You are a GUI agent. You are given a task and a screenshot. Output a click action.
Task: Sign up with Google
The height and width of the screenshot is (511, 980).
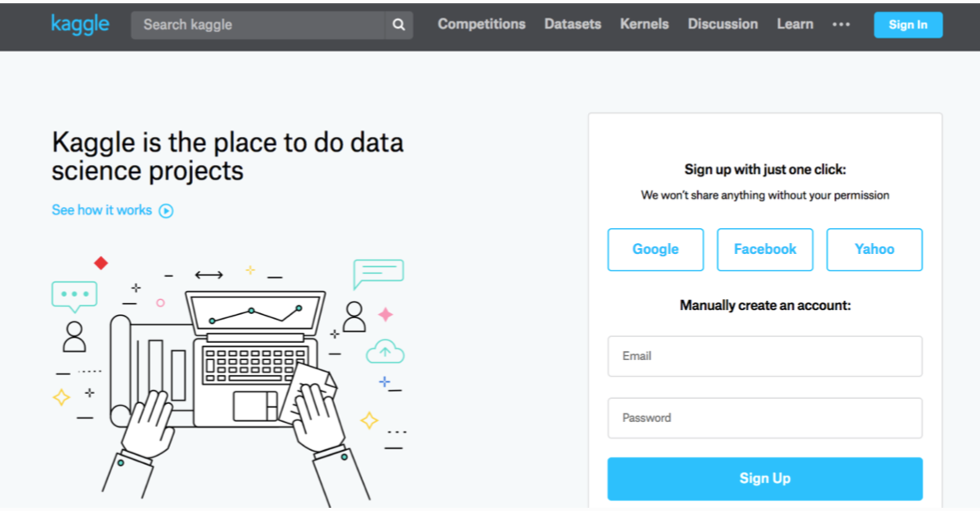(655, 250)
